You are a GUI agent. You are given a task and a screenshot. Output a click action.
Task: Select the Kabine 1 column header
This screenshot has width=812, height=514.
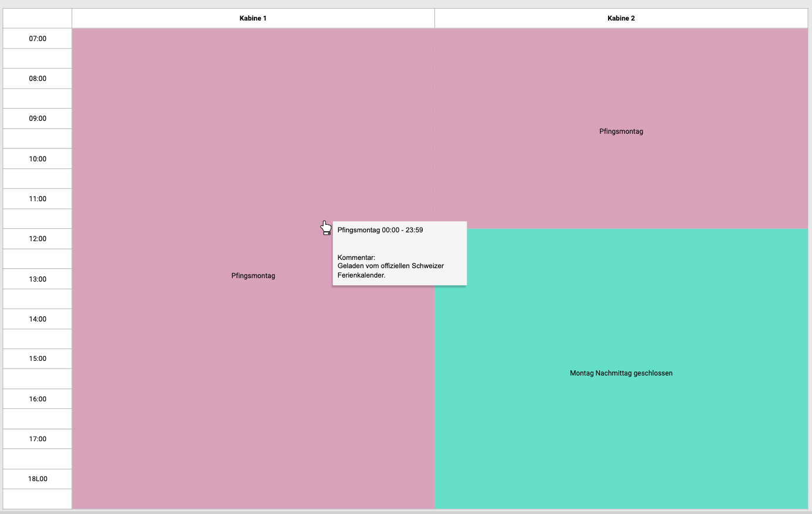[253, 18]
